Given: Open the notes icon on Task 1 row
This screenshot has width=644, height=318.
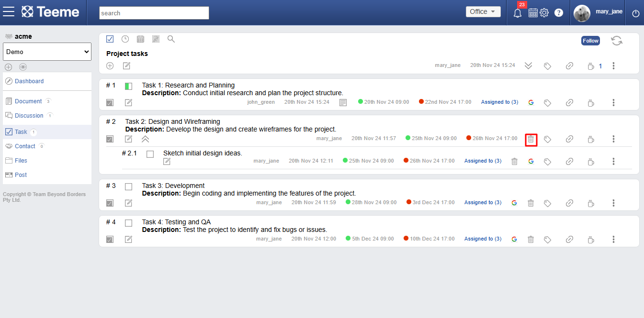Looking at the screenshot, I should point(343,102).
